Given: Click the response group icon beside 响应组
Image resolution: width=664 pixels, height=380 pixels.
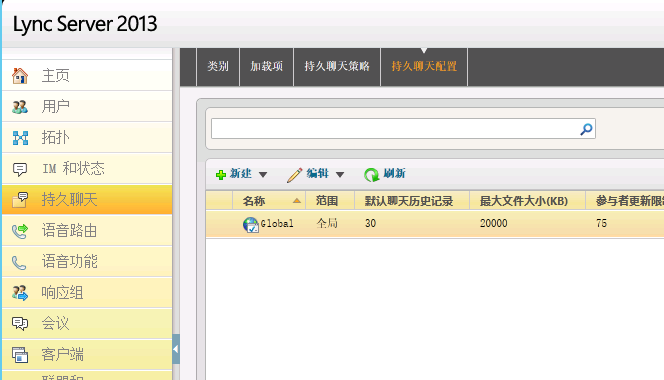Looking at the screenshot, I should click(x=19, y=293).
